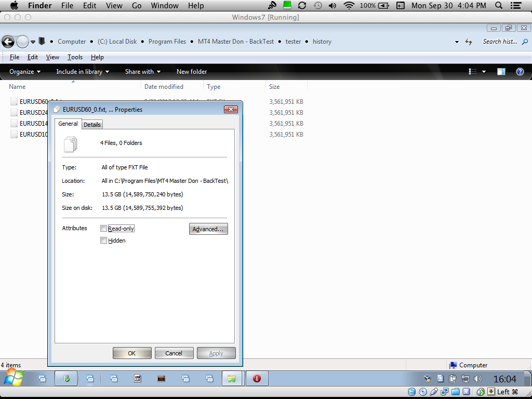Open the recent pages dropdown beside the forward arrow
532x399 pixels.
pos(33,42)
